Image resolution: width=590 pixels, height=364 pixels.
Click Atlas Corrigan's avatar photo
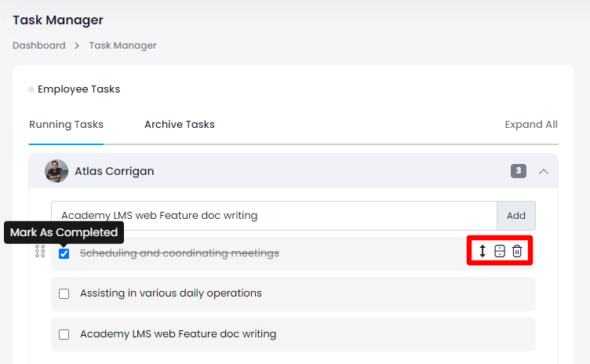56,171
